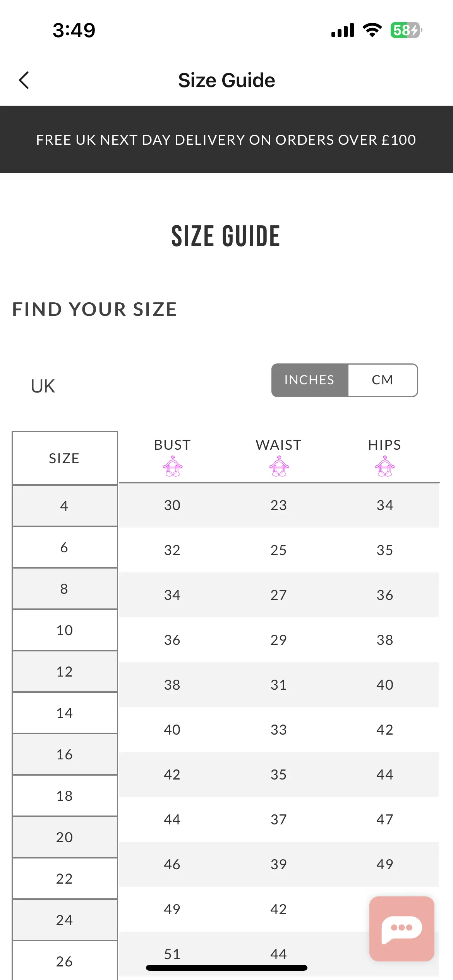Image resolution: width=453 pixels, height=980 pixels.
Task: Switch measurements to INCHES
Action: pyautogui.click(x=310, y=380)
